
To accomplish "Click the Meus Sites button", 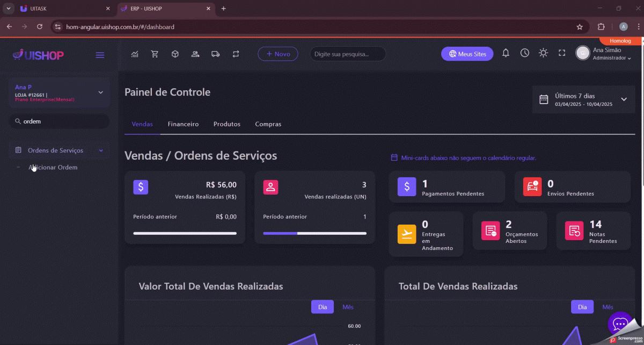I will [x=467, y=54].
